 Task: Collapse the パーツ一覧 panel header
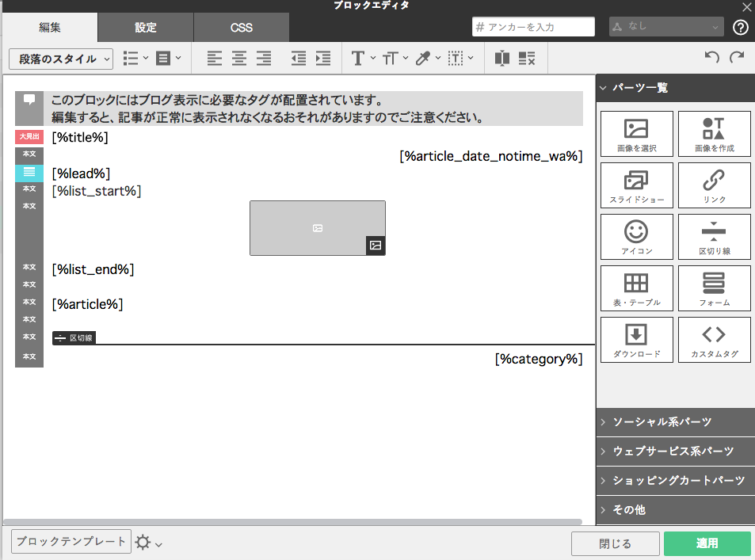pyautogui.click(x=676, y=88)
